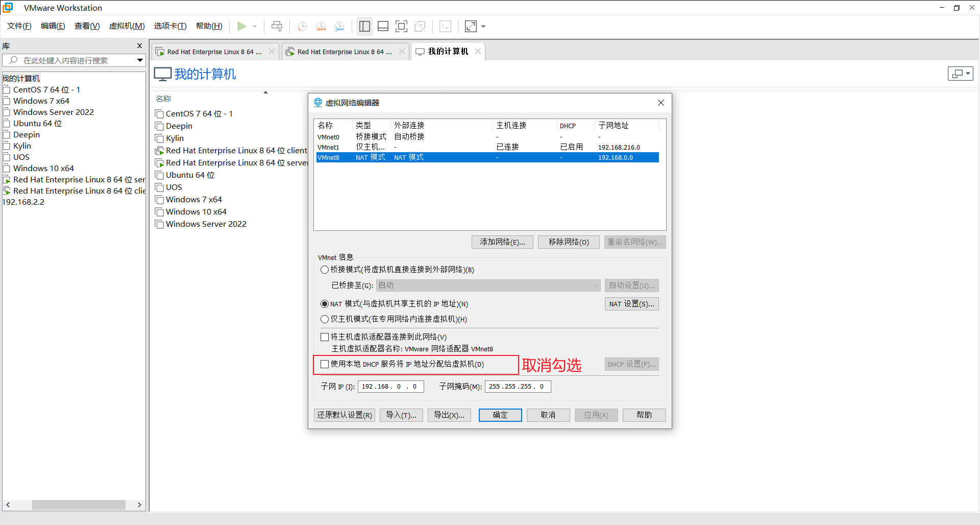Select Kylin in the main VM list

click(x=175, y=138)
